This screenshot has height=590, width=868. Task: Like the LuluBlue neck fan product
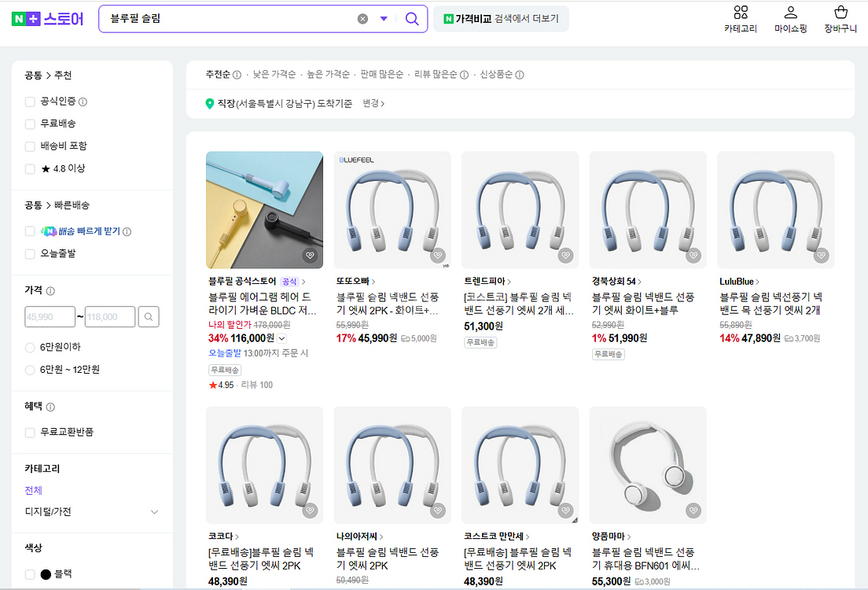821,256
